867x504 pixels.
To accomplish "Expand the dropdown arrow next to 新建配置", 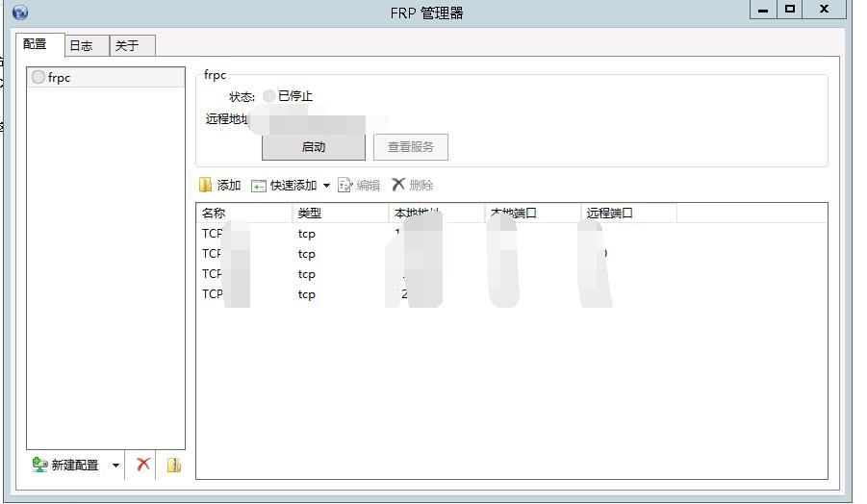I will [115, 466].
